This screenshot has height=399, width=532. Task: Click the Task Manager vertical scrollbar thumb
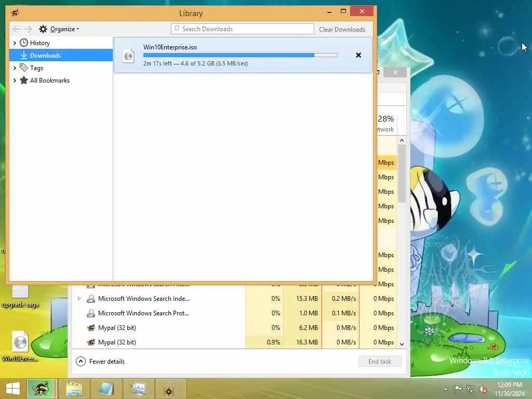tap(402, 174)
